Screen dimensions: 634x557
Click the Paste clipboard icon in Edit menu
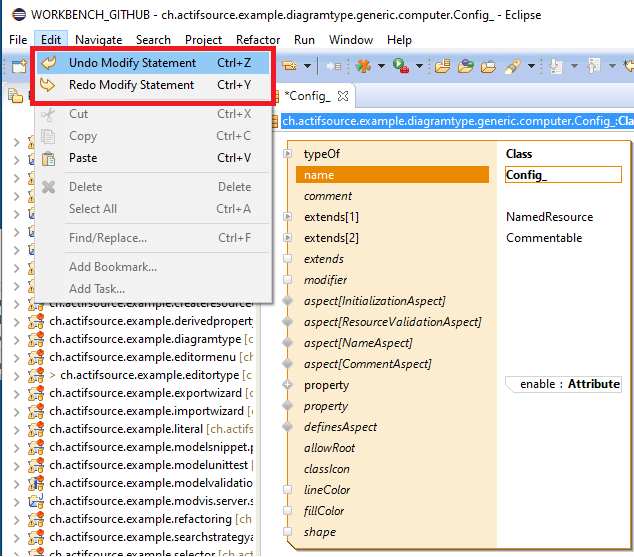[x=48, y=158]
